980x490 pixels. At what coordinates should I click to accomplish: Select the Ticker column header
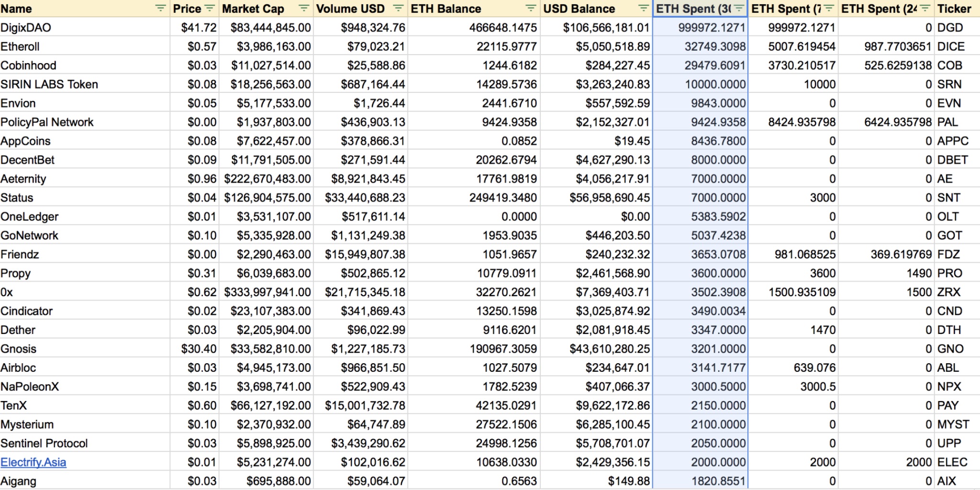point(958,9)
